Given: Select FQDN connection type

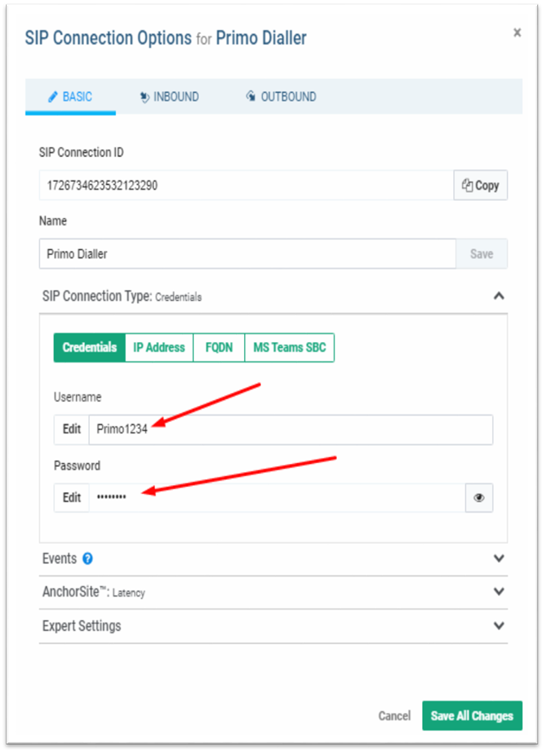Looking at the screenshot, I should [219, 347].
